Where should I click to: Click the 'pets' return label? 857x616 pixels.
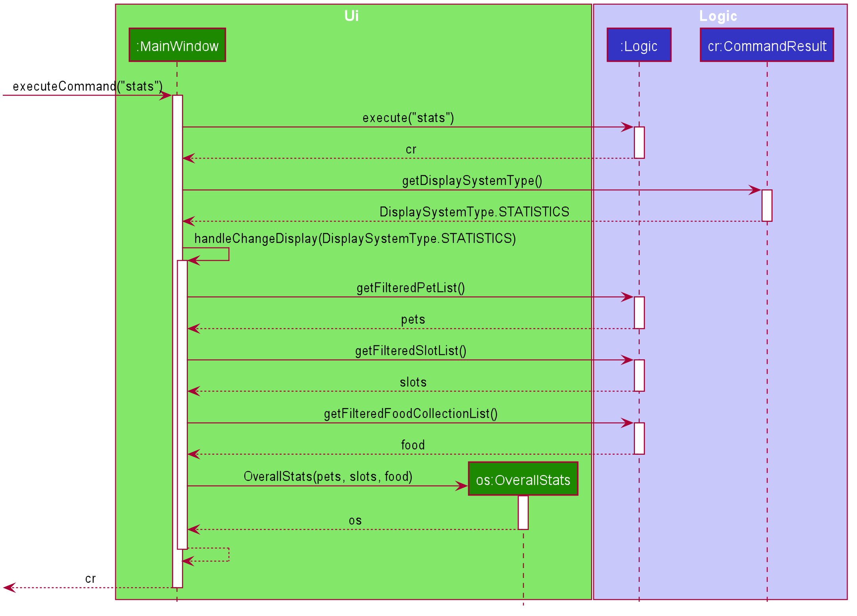[413, 319]
